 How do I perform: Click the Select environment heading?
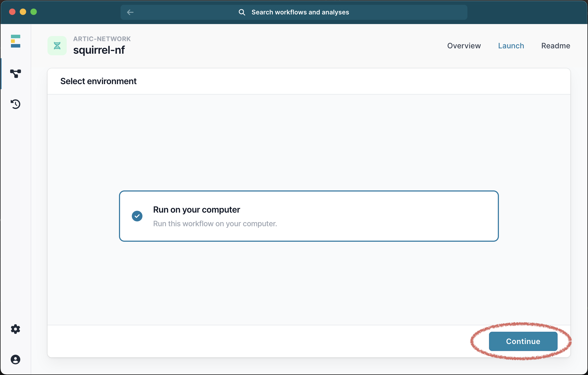(98, 81)
